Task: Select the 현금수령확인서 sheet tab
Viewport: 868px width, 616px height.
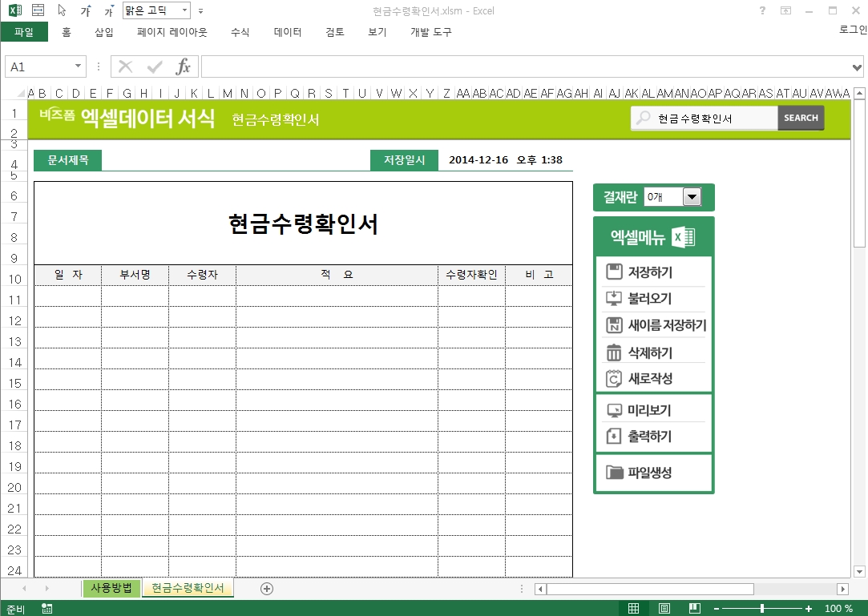Action: click(188, 588)
